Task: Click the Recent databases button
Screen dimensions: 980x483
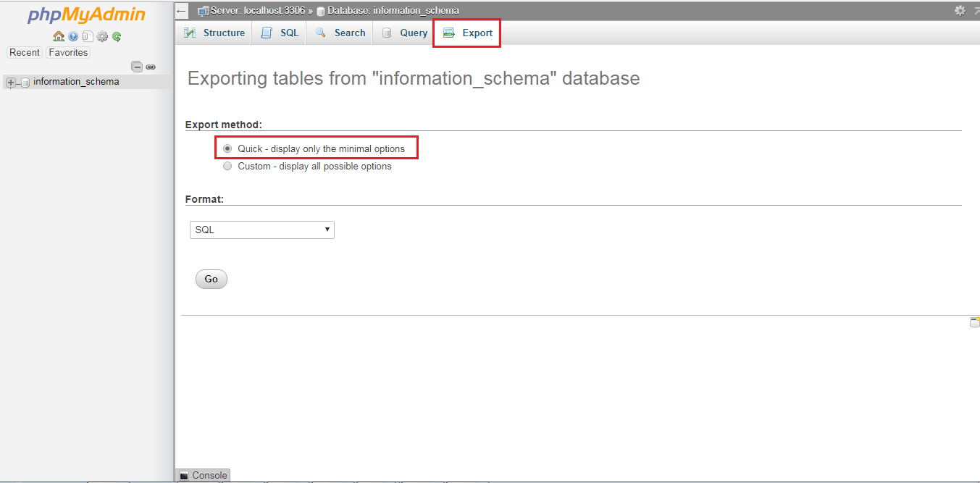Action: [x=24, y=52]
